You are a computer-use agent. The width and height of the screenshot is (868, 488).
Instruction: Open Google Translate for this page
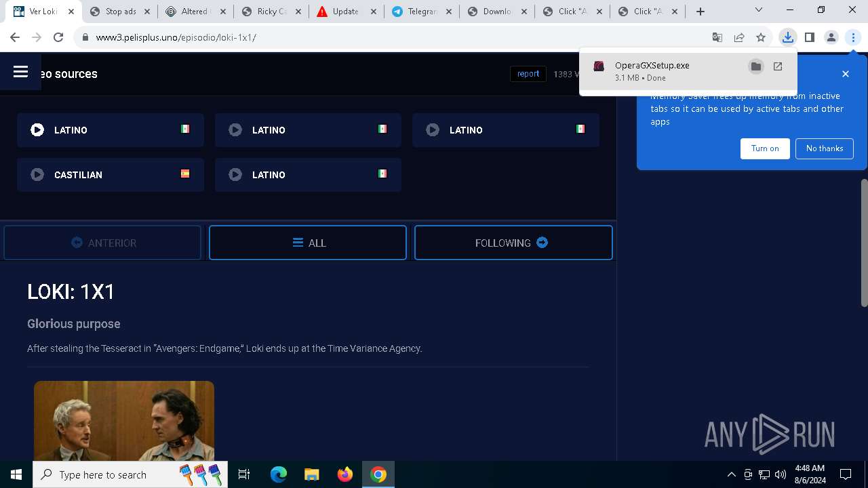(x=717, y=37)
